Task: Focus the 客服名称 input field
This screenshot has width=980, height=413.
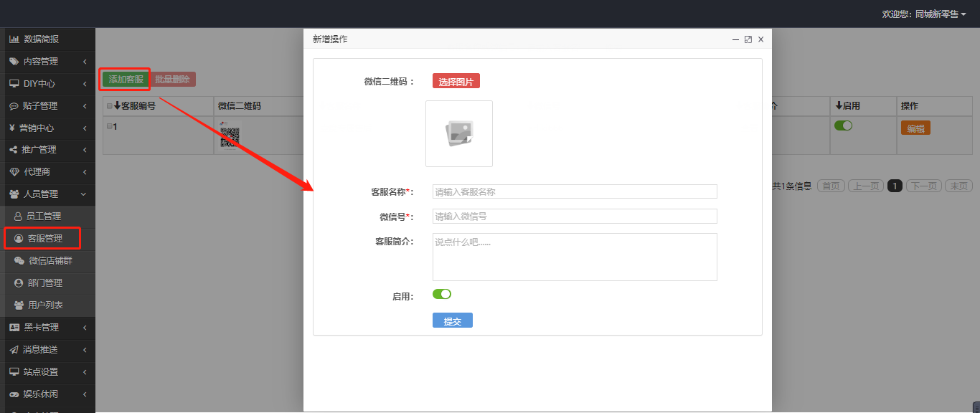Action: tap(575, 191)
